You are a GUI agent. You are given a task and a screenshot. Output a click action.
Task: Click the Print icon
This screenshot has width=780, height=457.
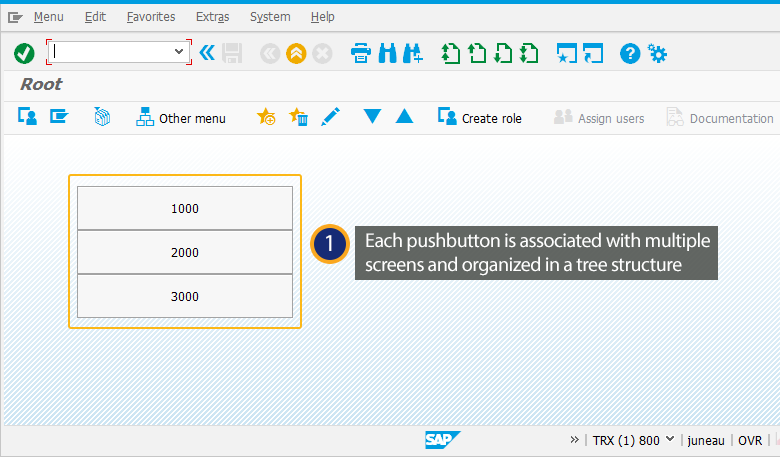click(361, 53)
